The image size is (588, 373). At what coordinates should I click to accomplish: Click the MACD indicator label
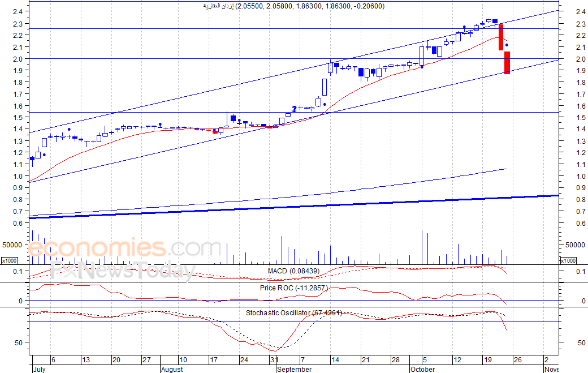point(293,271)
